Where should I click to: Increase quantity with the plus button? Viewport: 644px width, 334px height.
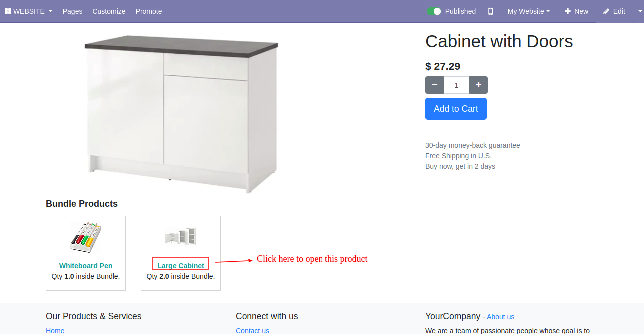point(478,85)
